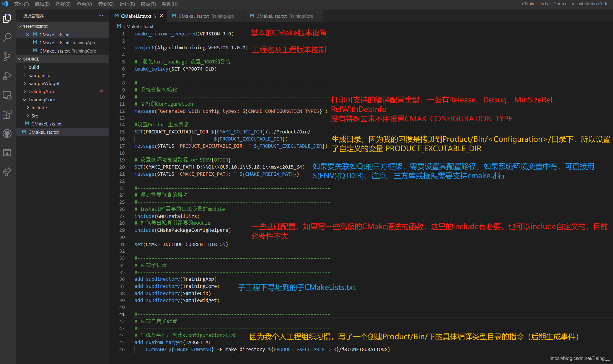
Task: Click 资源管理器 panel title
Action: click(x=33, y=16)
